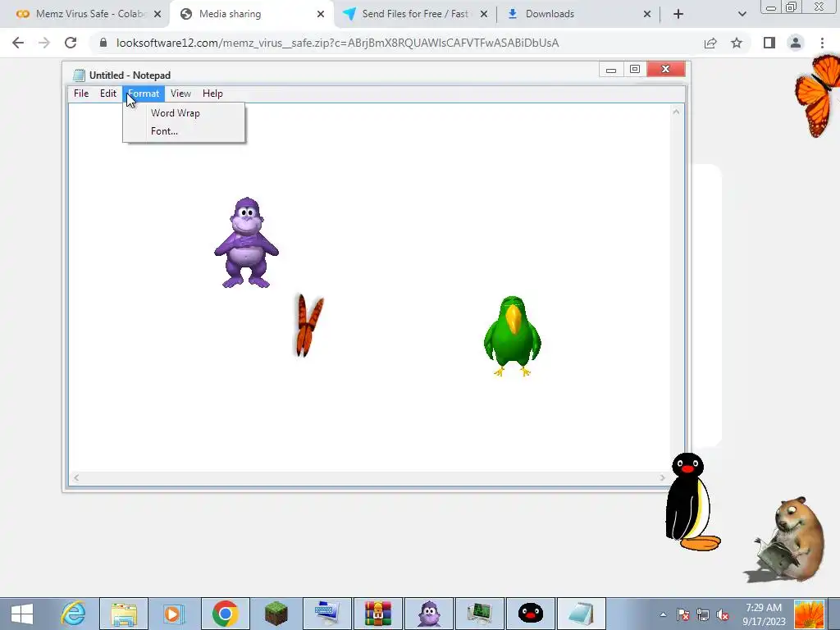Open File Explorer from the taskbar
This screenshot has width=840, height=630.
tap(124, 614)
